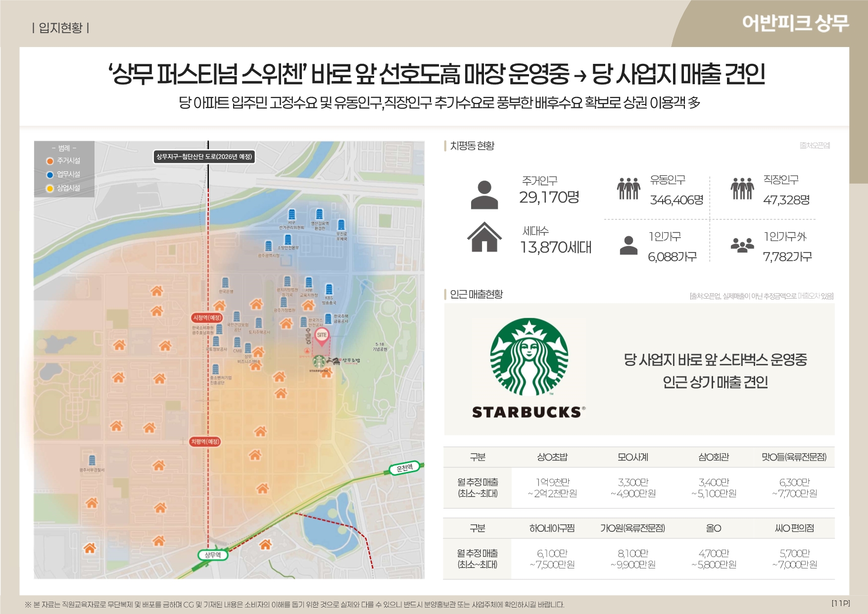Select the 서부 교육지원청 building icon
This screenshot has height=614, width=868.
(x=309, y=282)
